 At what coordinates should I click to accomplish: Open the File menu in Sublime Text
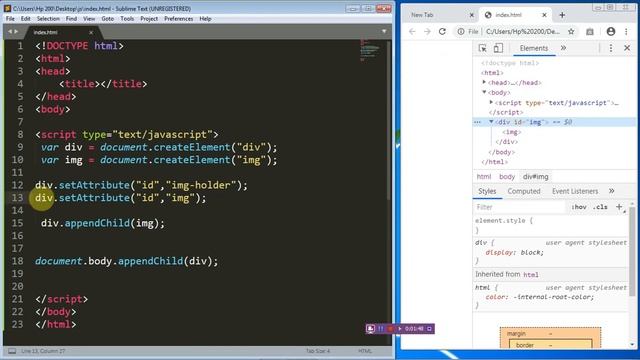click(x=10, y=19)
